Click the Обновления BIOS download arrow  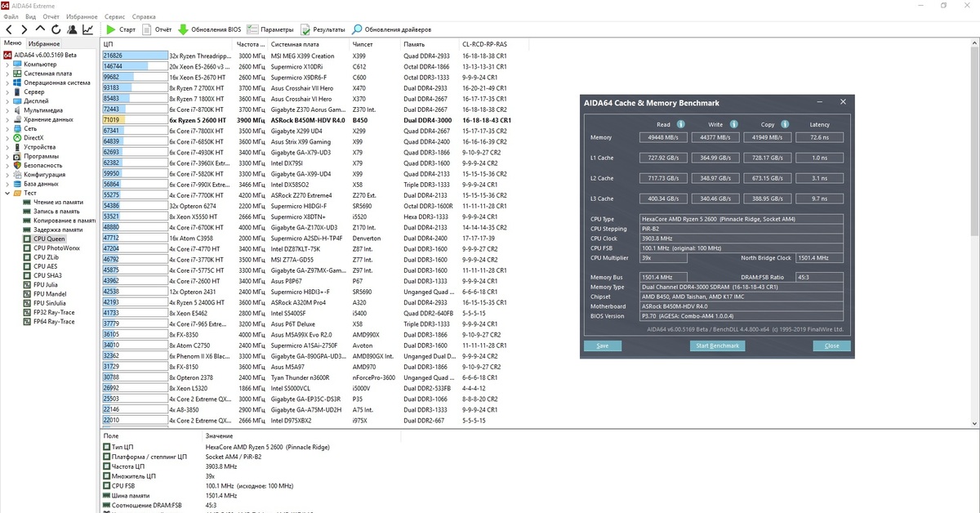tap(183, 29)
